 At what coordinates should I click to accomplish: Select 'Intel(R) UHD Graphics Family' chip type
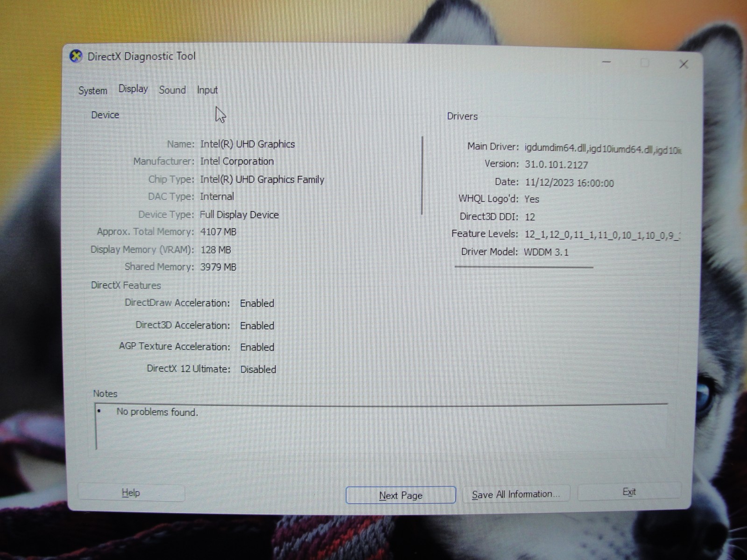click(x=262, y=180)
